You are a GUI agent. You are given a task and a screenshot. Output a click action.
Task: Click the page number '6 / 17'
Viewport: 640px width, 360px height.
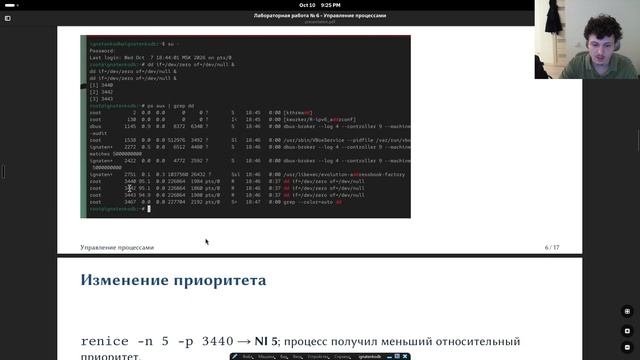[552, 247]
